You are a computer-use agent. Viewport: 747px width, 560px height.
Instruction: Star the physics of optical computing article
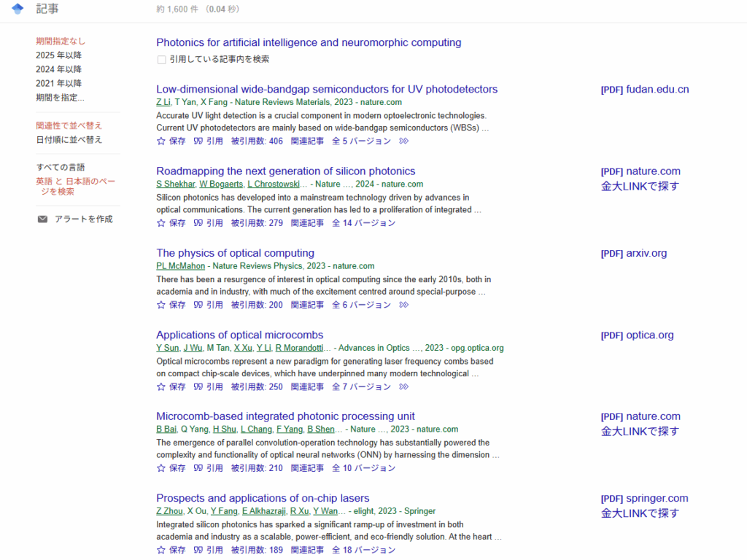pos(161,305)
